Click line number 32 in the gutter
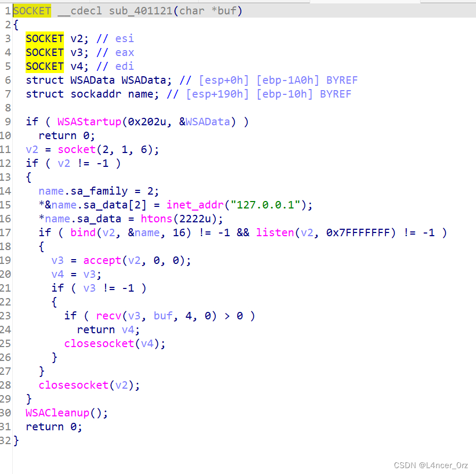Image resolution: width=476 pixels, height=474 pixels. point(5,440)
